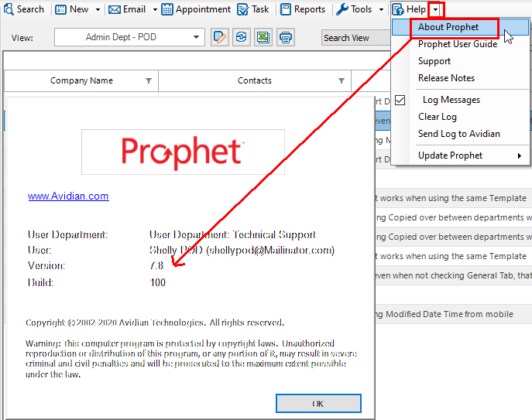Click the row 'ng Modified Date Time from mobile'
This screenshot has height=420, width=532.
tap(454, 314)
